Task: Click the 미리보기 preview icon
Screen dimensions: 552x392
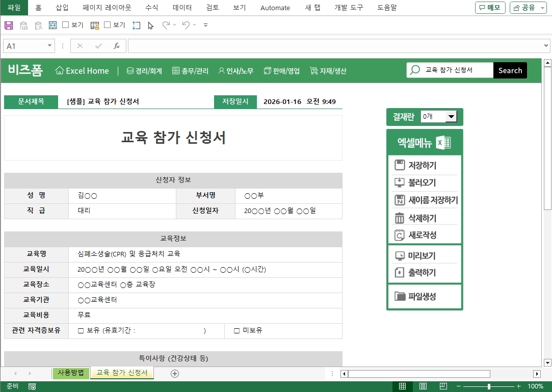Action: pos(400,256)
